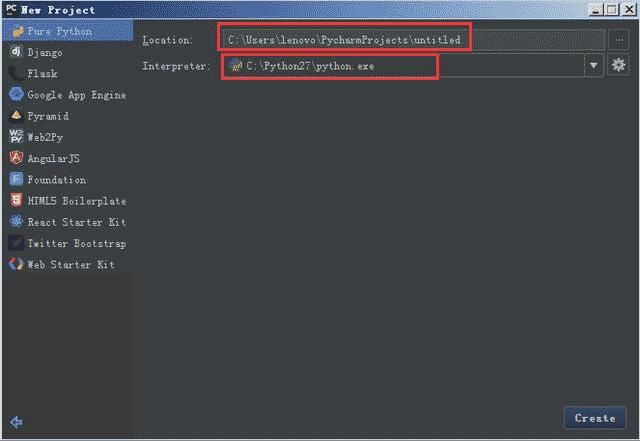The height and width of the screenshot is (441, 640).
Task: Expand the Interpreter dropdown arrow
Action: click(595, 66)
